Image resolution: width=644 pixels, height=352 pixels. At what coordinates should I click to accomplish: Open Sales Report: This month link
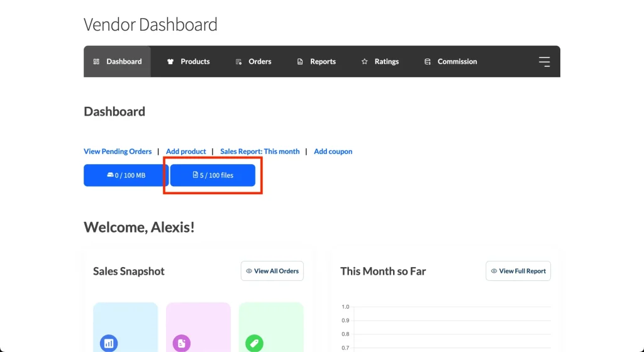click(x=260, y=151)
